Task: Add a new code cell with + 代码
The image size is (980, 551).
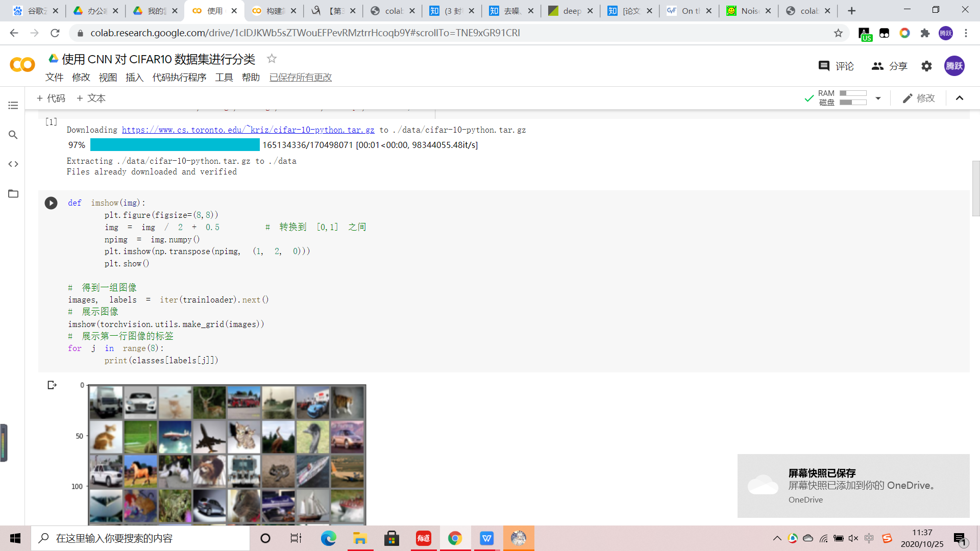Action: pos(51,98)
